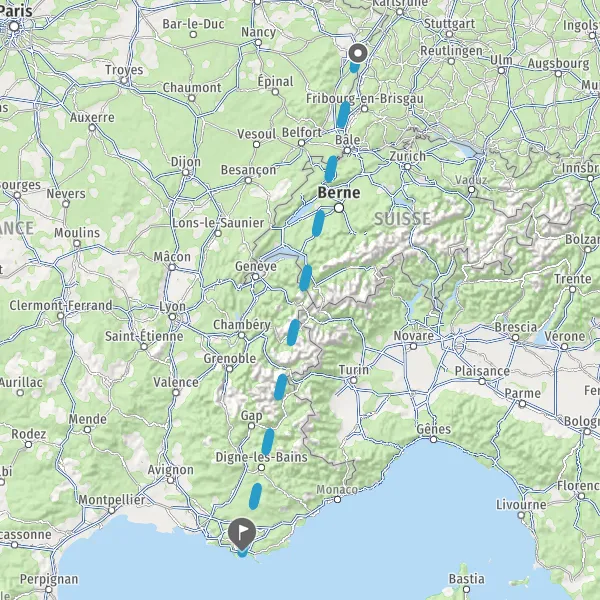Click the Gênes city marker
600x600 pixels.
[433, 439]
